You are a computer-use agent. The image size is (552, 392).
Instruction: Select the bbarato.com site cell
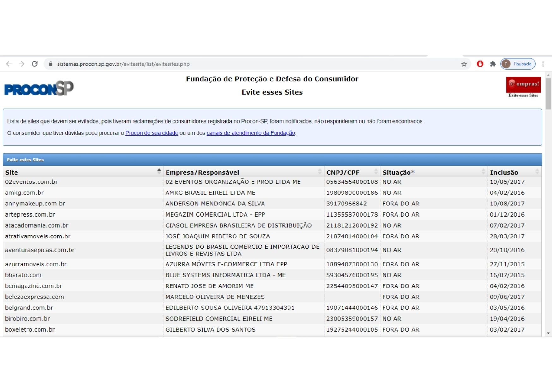tap(83, 275)
